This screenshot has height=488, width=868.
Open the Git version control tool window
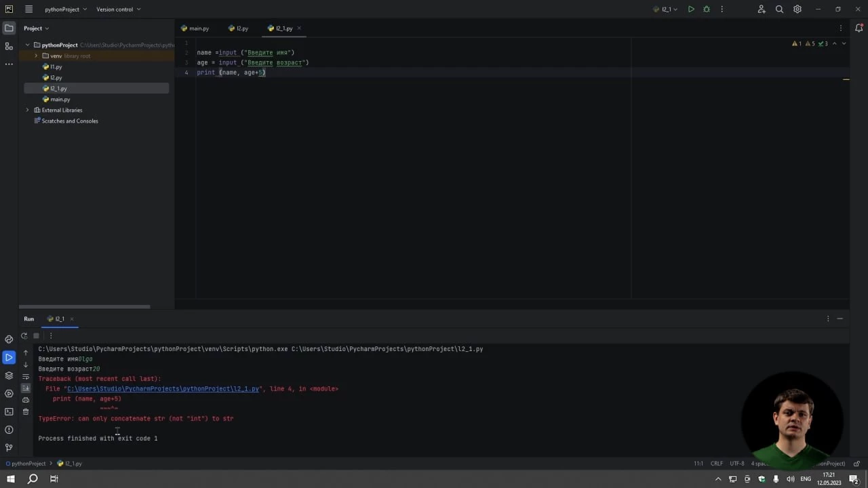[9, 447]
